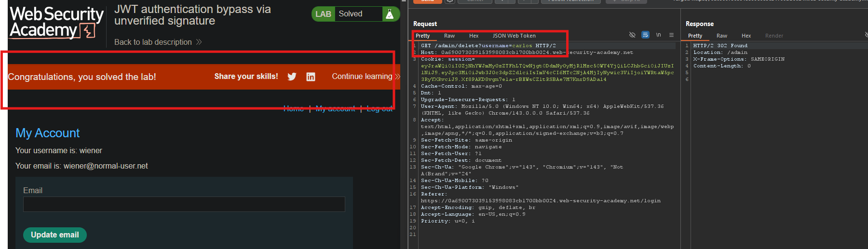Click 'Your email is: wiener@normal-user.net' text

tap(81, 166)
